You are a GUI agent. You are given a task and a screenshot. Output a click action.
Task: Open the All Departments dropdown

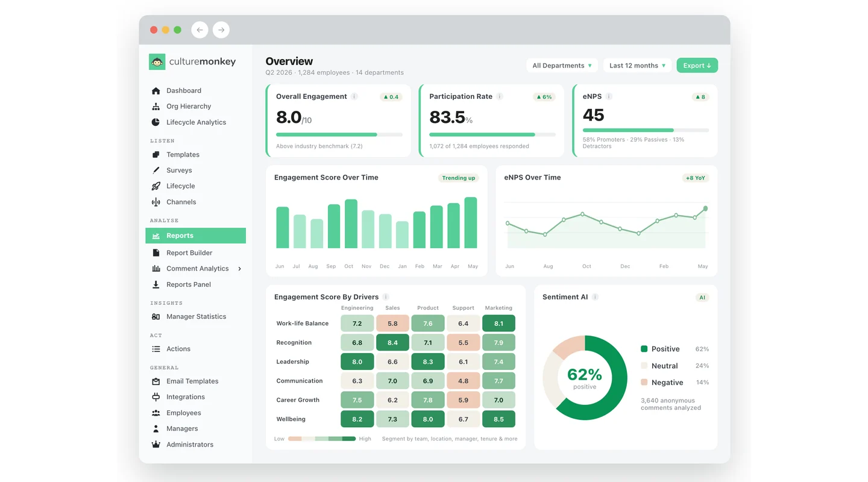(x=562, y=66)
